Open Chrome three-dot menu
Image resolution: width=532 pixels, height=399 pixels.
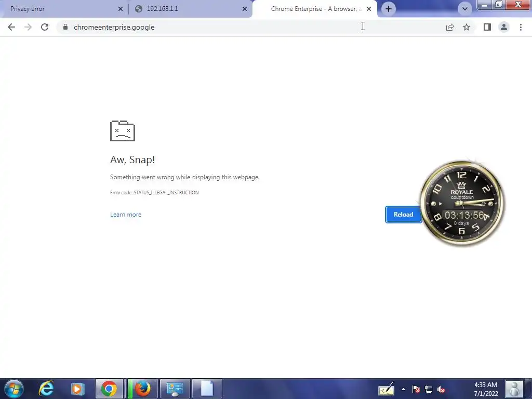click(x=521, y=27)
